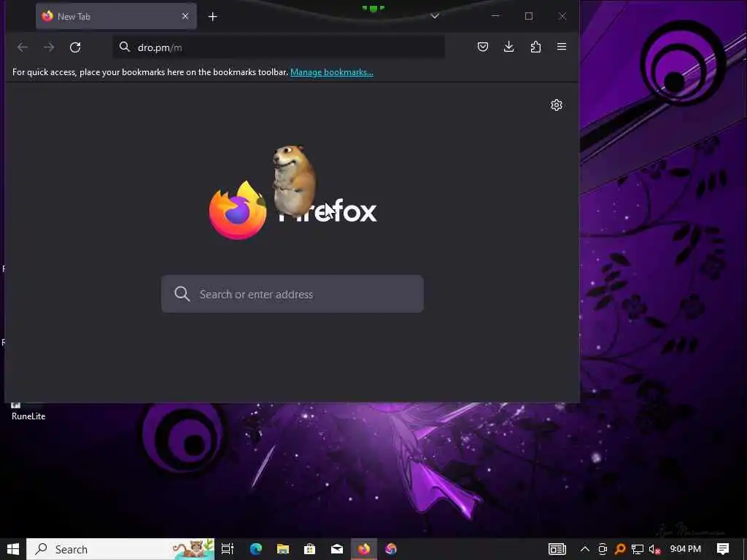Launch Microsoft Edge from taskbar

(256, 549)
